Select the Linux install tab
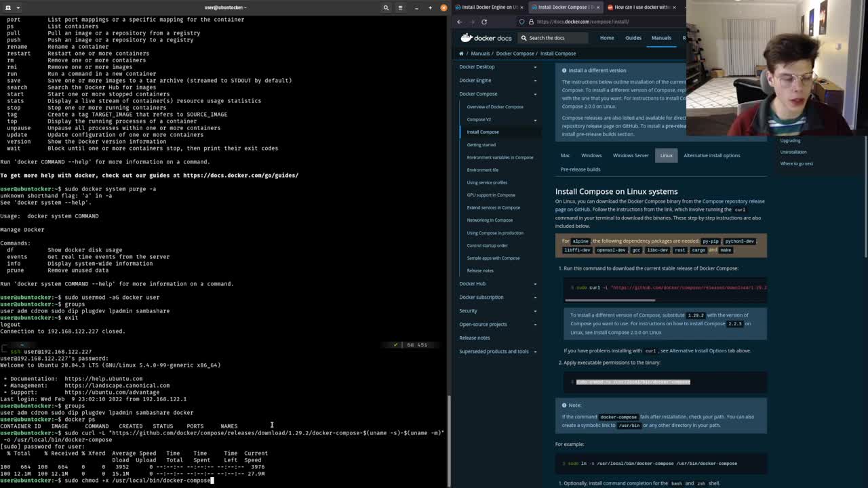868x488 pixels. tap(667, 155)
